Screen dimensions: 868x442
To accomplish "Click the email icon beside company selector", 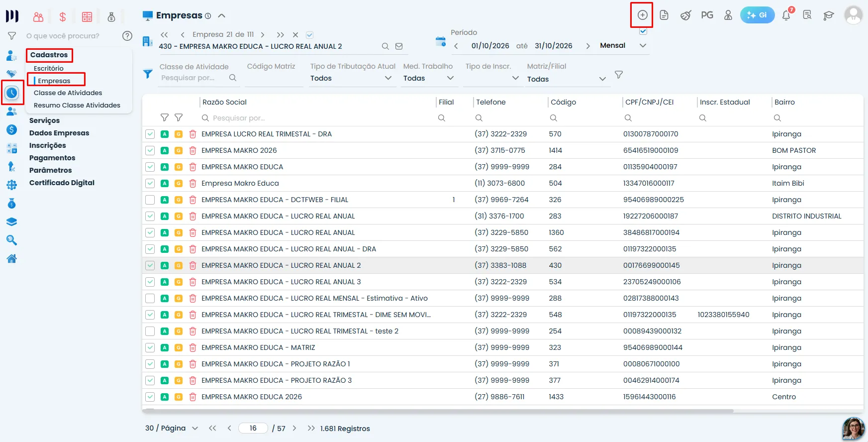I will 399,46.
